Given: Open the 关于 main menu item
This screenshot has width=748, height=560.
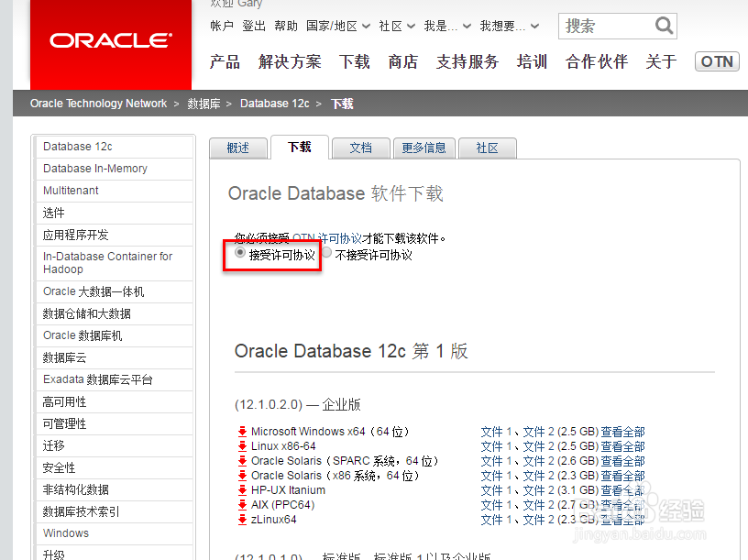Looking at the screenshot, I should (661, 62).
